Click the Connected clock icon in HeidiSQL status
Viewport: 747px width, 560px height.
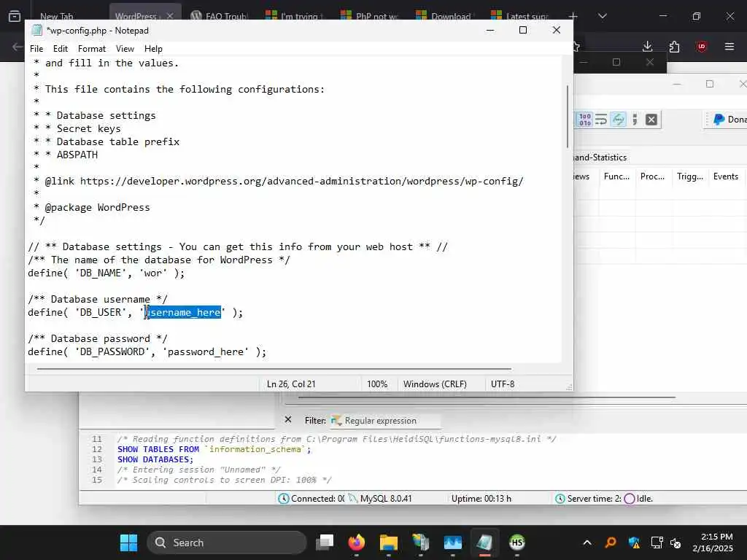[284, 499]
